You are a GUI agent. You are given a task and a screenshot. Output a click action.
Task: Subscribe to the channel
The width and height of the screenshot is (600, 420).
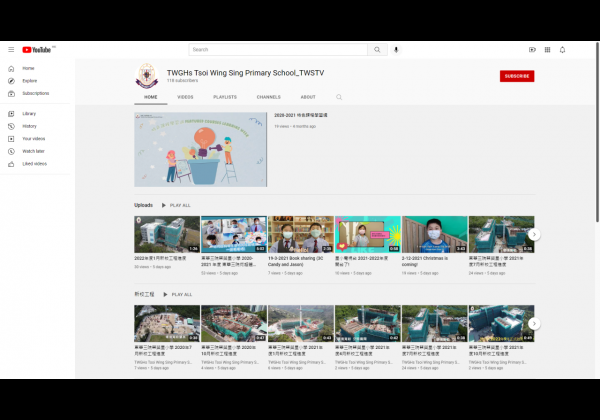(517, 76)
